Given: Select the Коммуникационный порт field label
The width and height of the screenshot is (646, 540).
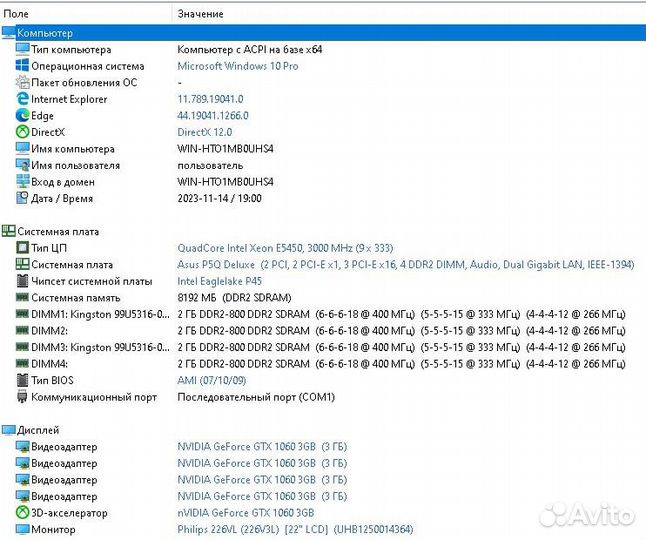Looking at the screenshot, I should click(94, 397).
